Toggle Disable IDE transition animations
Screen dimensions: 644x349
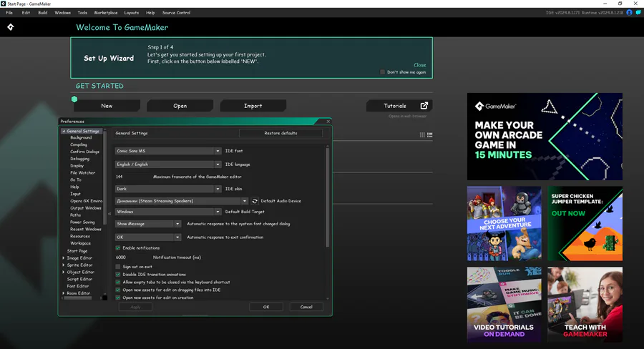coord(118,275)
